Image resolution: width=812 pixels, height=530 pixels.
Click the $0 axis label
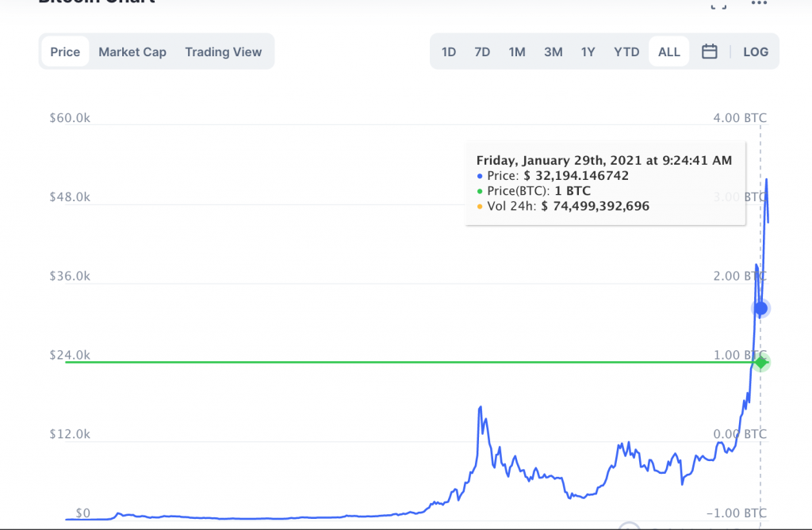click(x=82, y=513)
